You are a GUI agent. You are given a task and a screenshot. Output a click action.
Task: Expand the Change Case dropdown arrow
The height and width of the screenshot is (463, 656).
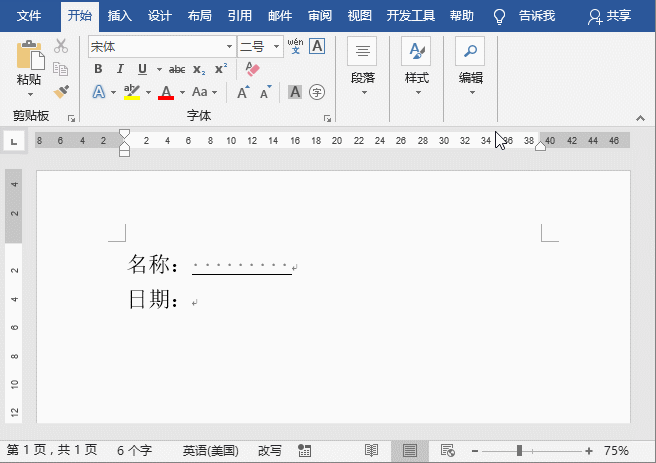(x=215, y=92)
